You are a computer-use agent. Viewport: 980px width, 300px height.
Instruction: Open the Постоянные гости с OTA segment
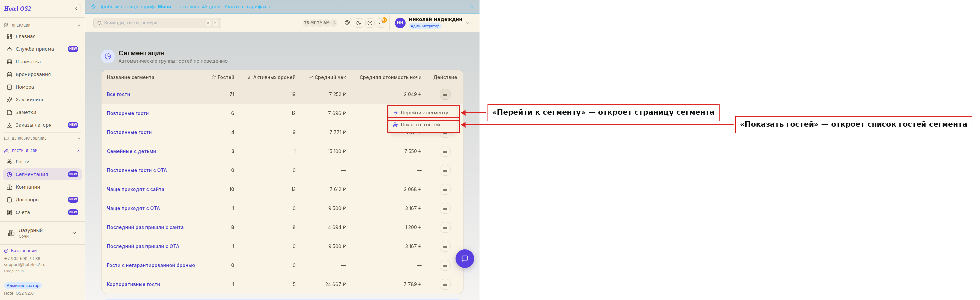[x=137, y=170]
